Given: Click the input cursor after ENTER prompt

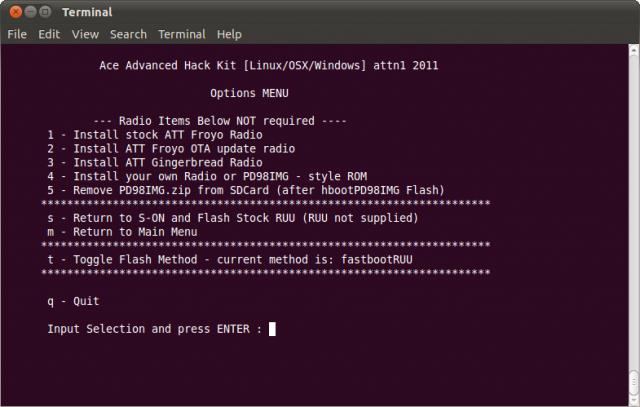Looking at the screenshot, I should click(272, 329).
